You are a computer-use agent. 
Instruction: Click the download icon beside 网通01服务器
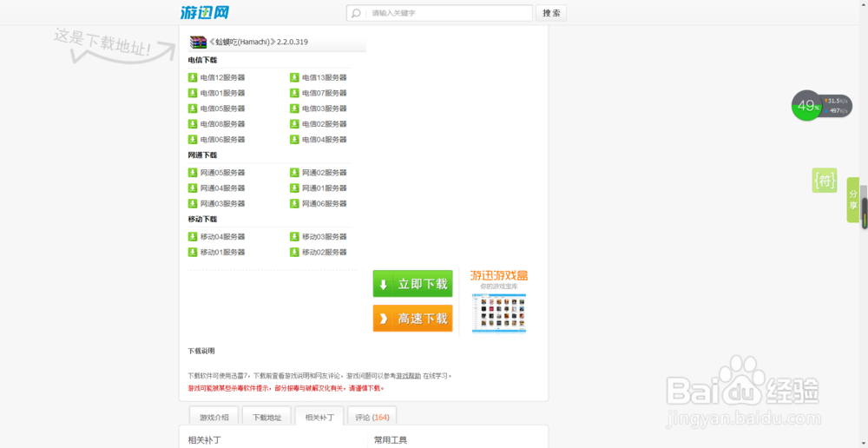[294, 188]
